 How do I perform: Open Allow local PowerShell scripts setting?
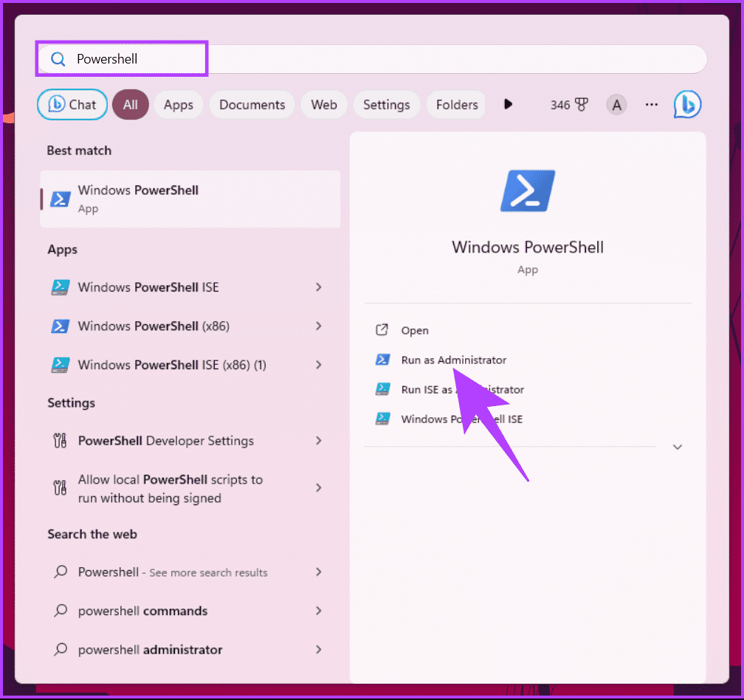[190, 488]
